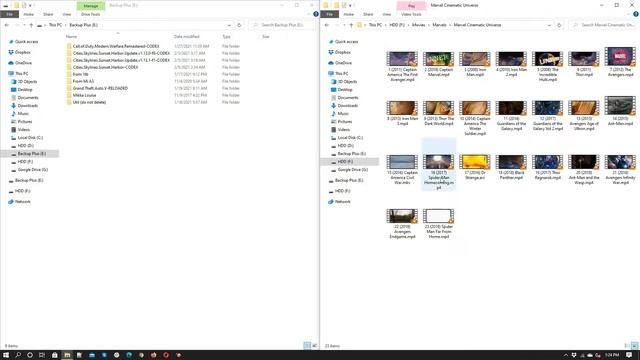This screenshot has height=360, width=640.
Task: Select OneDrive in the left window's navigation pane
Action: click(20, 63)
